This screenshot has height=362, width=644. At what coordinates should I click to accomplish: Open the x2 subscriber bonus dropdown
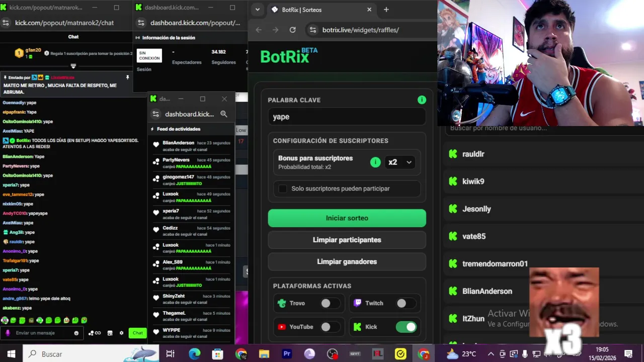[400, 162]
